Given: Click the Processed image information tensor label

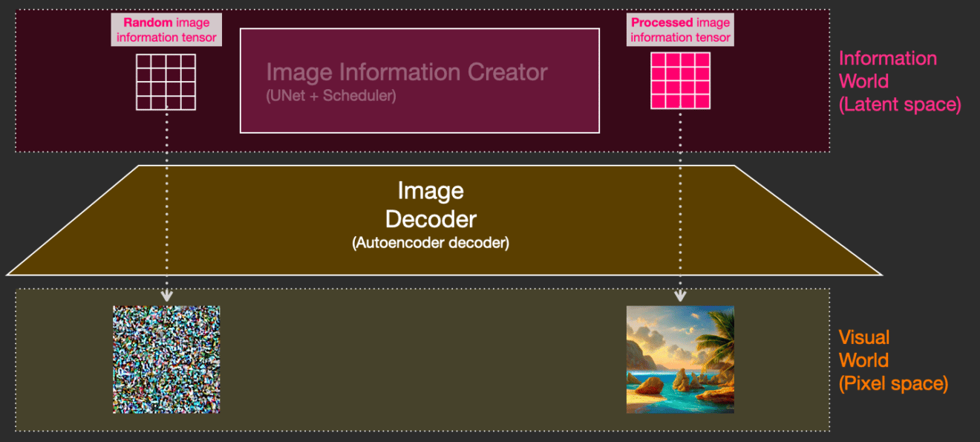Looking at the screenshot, I should pos(680,30).
